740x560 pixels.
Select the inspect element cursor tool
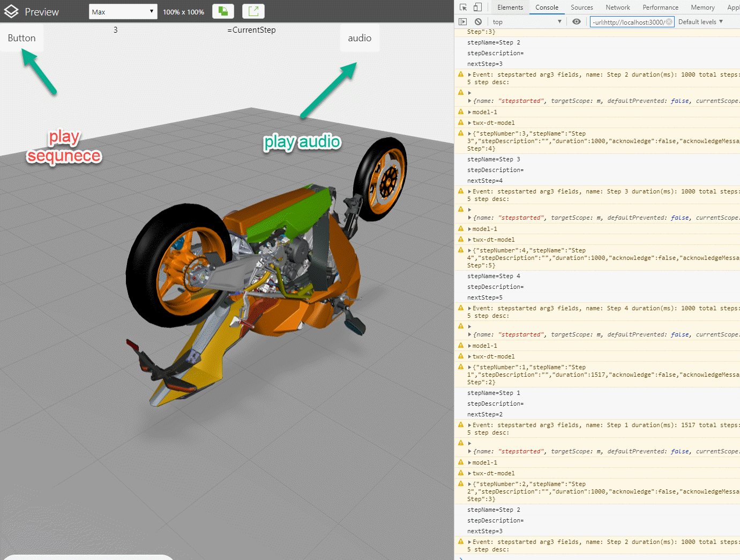tap(462, 7)
